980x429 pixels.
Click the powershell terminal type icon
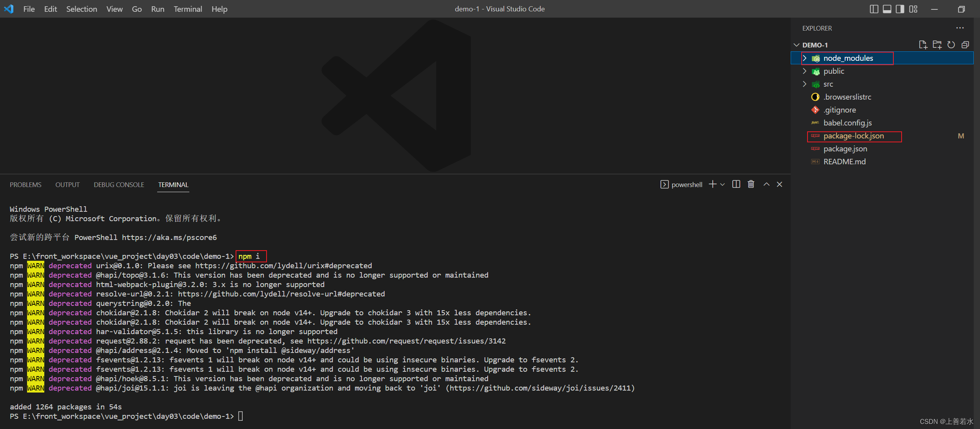pyautogui.click(x=664, y=184)
